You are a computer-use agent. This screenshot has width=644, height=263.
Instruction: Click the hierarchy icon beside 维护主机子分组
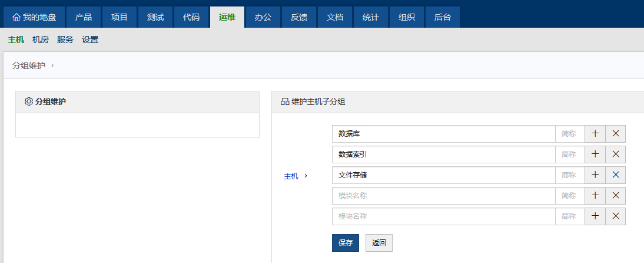pyautogui.click(x=285, y=101)
